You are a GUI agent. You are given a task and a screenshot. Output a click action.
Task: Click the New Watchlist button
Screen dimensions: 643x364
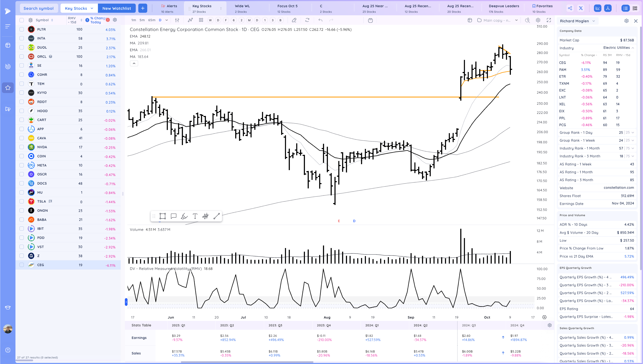tap(117, 8)
